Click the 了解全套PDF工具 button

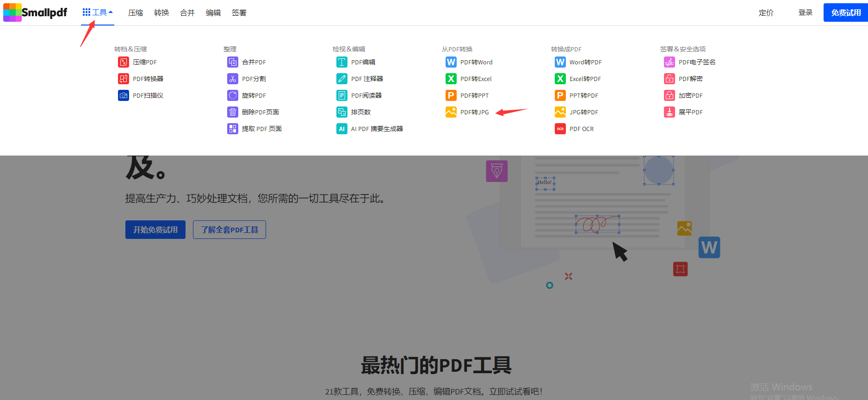click(x=229, y=230)
